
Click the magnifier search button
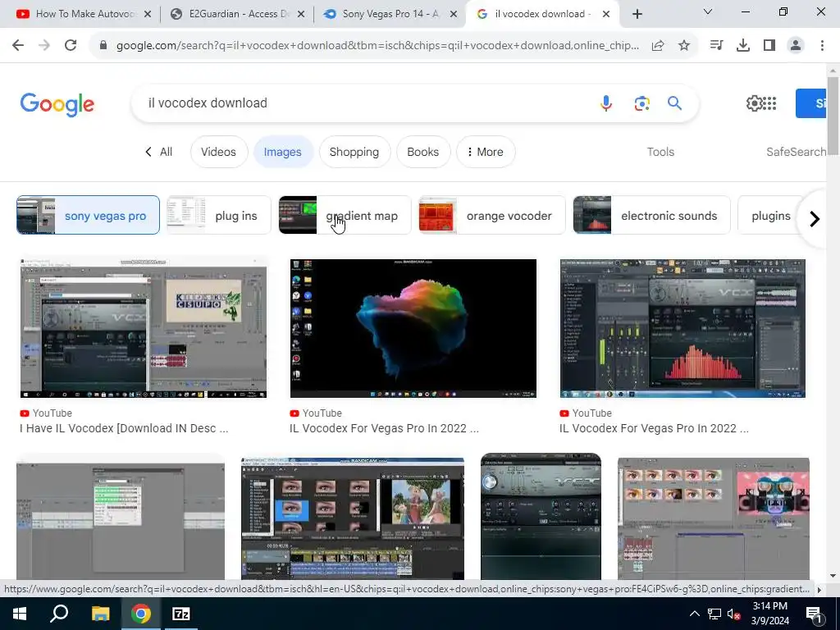(x=674, y=103)
